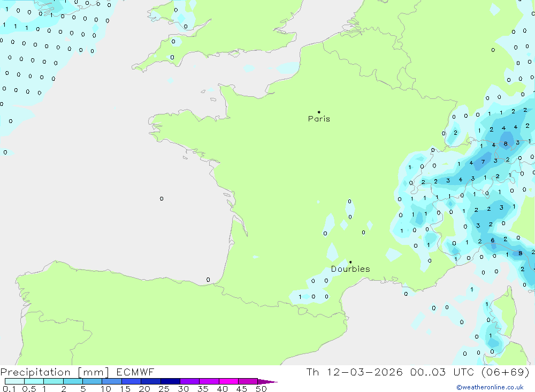The width and height of the screenshot is (535, 392).
Task: Select the Paris location dot marker
Action: click(319, 112)
